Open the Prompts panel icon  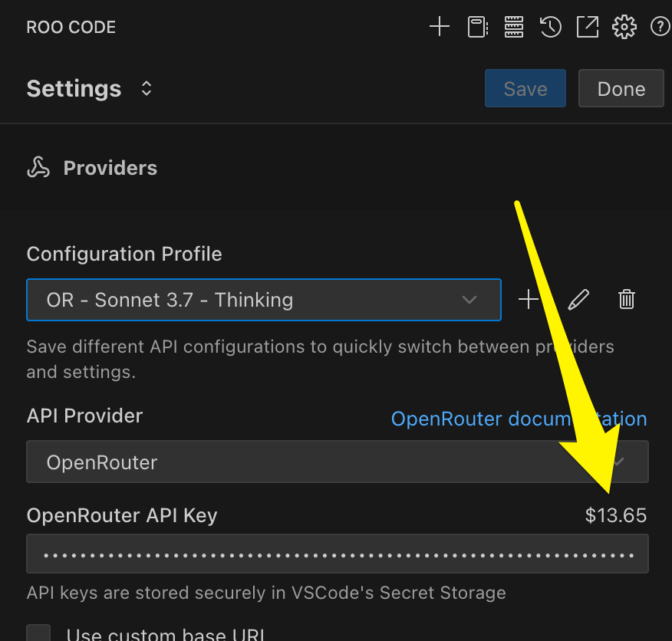tap(476, 26)
